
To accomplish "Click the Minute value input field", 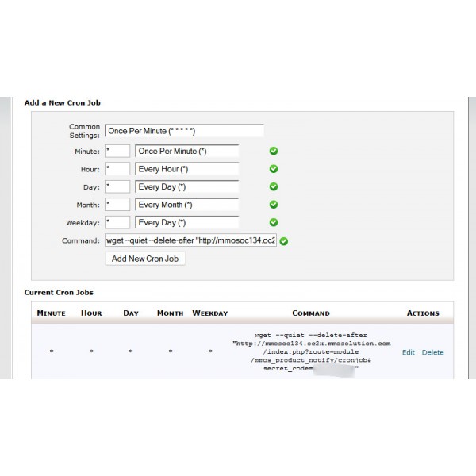I will (x=117, y=151).
